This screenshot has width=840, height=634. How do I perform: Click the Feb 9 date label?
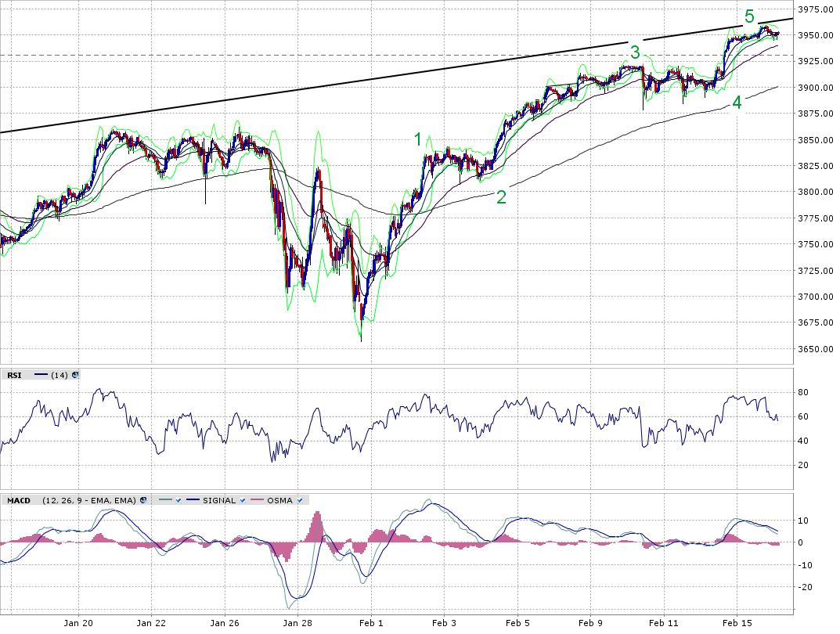(590, 623)
